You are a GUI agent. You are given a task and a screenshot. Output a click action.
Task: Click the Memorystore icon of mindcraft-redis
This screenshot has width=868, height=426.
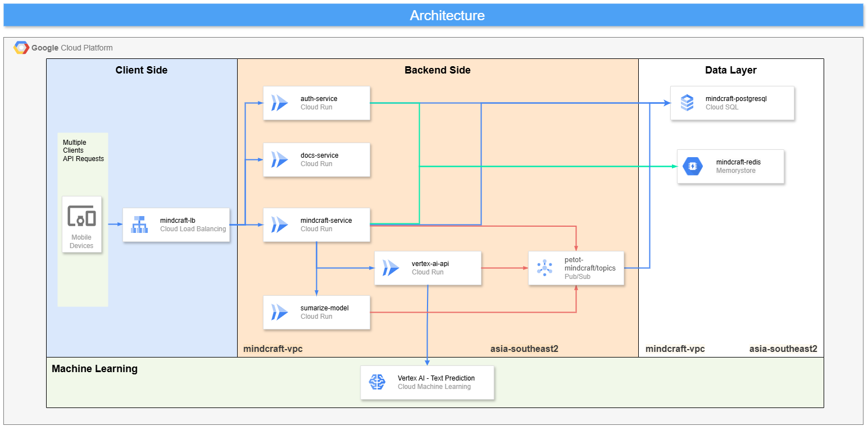(x=693, y=166)
